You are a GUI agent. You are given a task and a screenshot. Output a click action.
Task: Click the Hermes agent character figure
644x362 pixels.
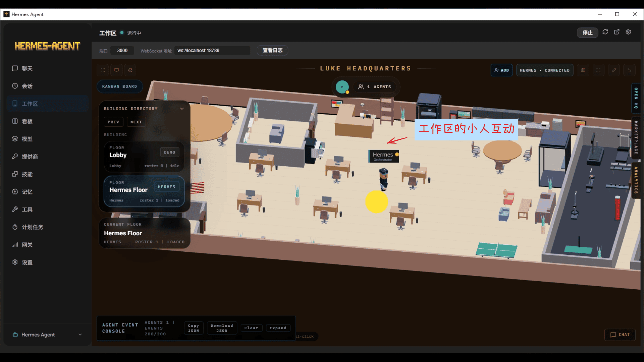coord(383,179)
